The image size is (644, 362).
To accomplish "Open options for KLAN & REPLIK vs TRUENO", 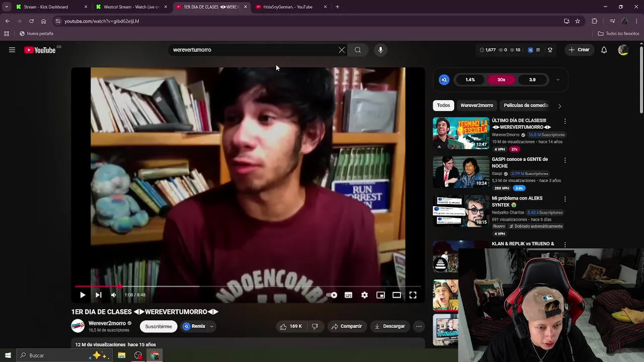I will (x=565, y=244).
